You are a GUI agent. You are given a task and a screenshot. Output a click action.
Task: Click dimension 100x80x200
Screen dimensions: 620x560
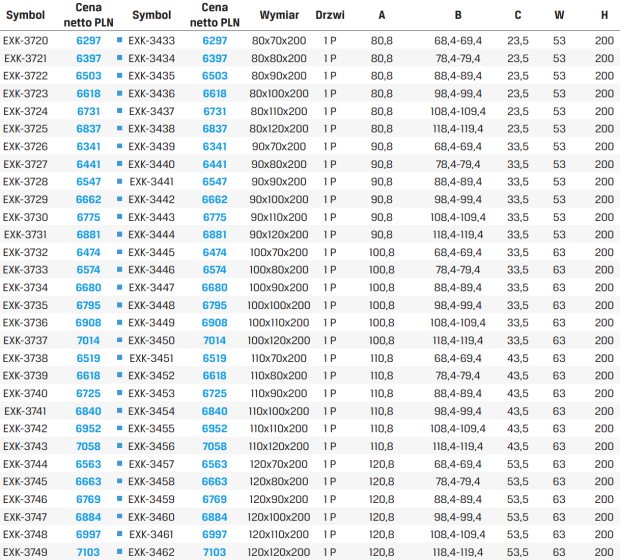279,270
